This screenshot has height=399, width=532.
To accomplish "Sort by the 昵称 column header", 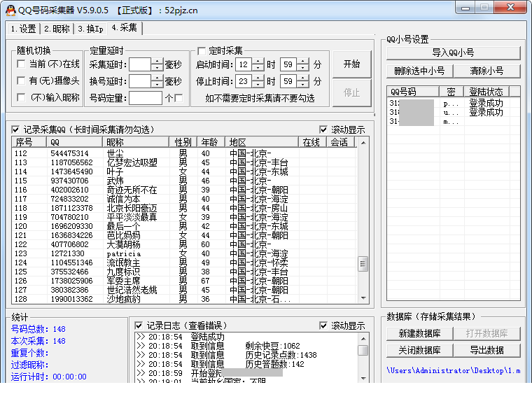I will point(136,142).
